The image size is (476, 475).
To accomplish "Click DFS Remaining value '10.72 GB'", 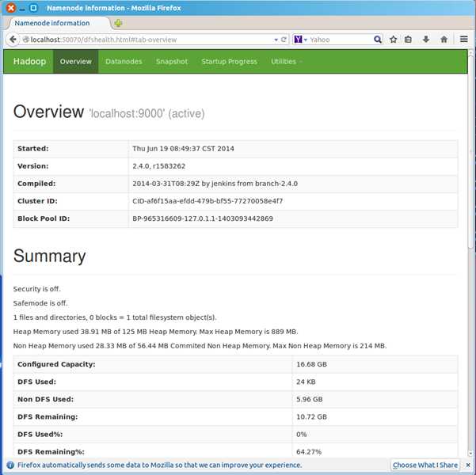I will pos(311,416).
